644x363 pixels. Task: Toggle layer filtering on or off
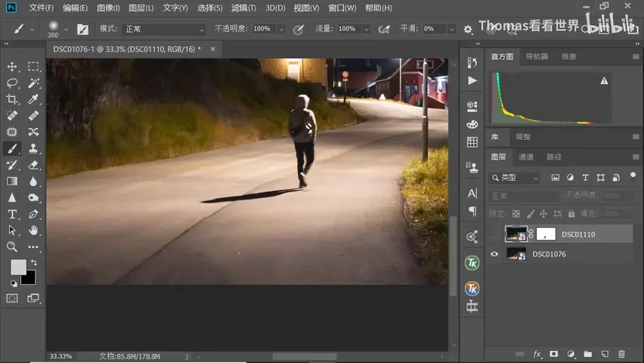point(633,176)
